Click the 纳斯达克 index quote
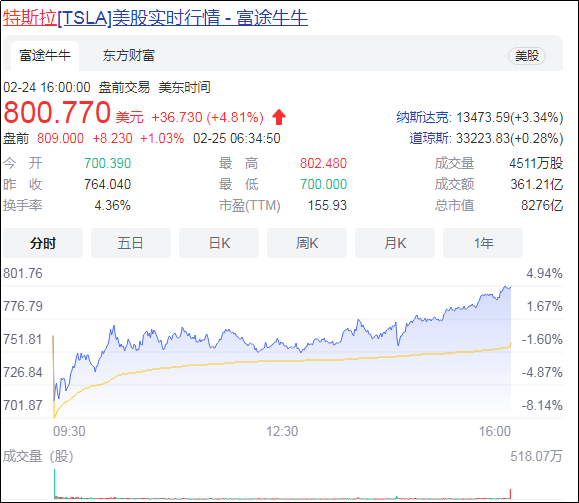Image resolution: width=579 pixels, height=503 pixels. click(x=480, y=117)
